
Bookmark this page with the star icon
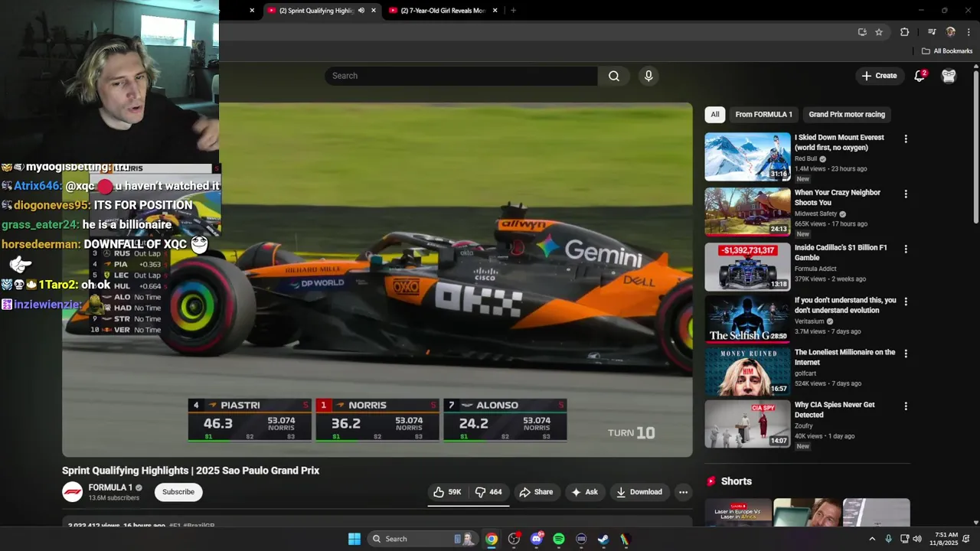pos(879,32)
